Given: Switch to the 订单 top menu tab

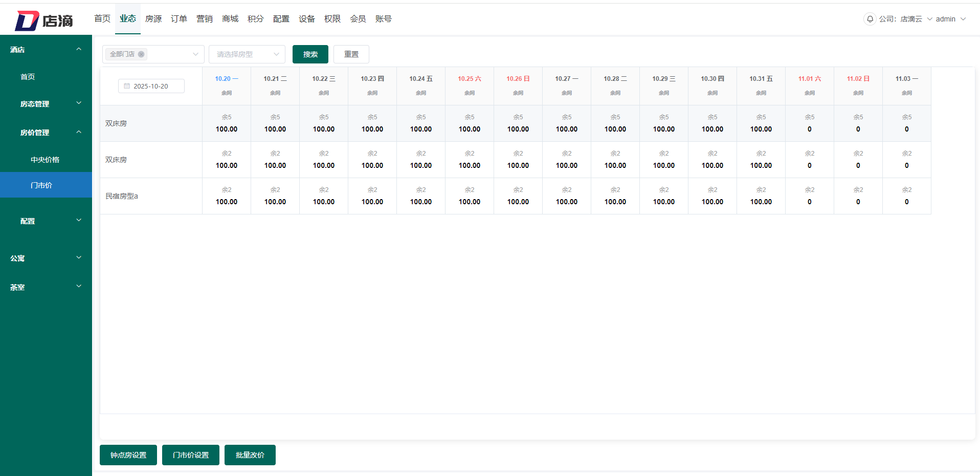Looking at the screenshot, I should coord(179,19).
